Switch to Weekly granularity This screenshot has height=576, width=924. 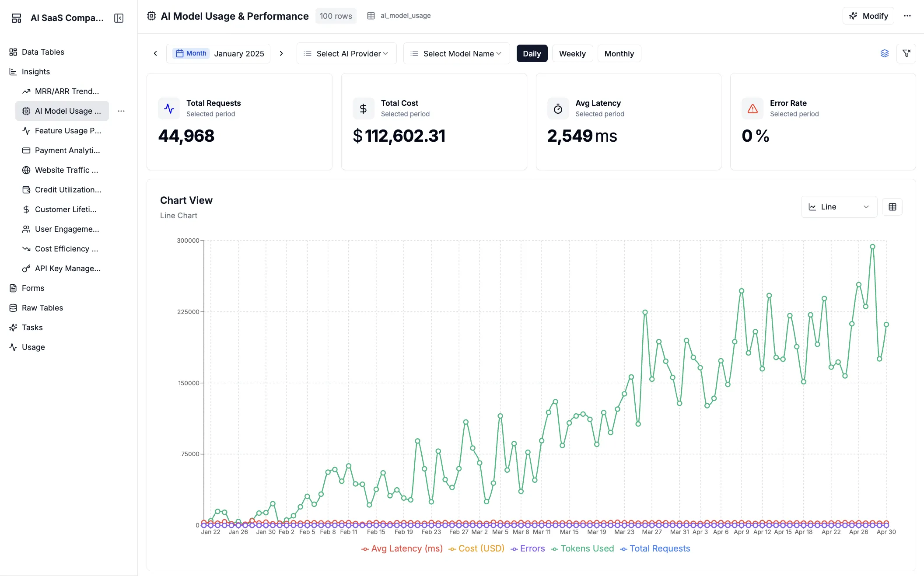click(x=572, y=53)
